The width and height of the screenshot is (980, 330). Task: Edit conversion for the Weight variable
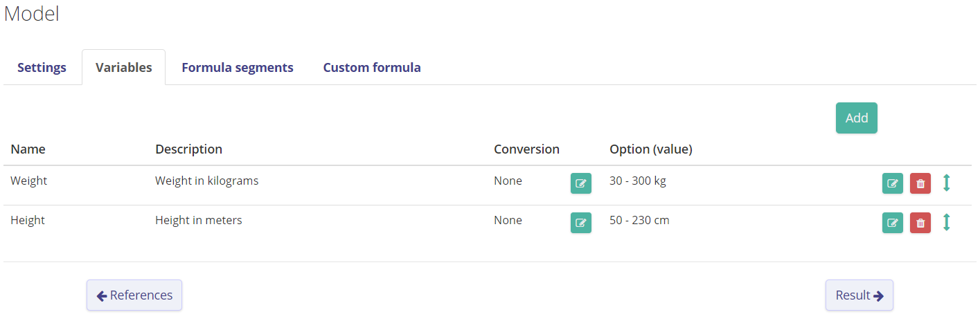tap(580, 183)
